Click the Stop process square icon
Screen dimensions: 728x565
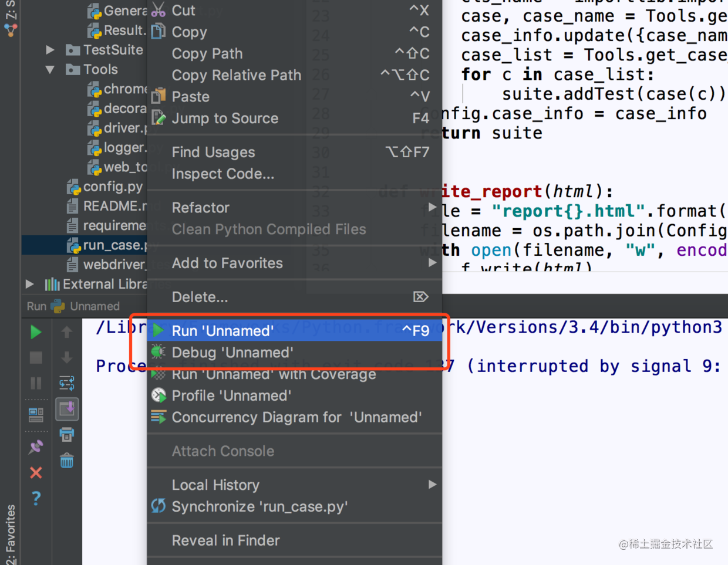[x=36, y=357]
